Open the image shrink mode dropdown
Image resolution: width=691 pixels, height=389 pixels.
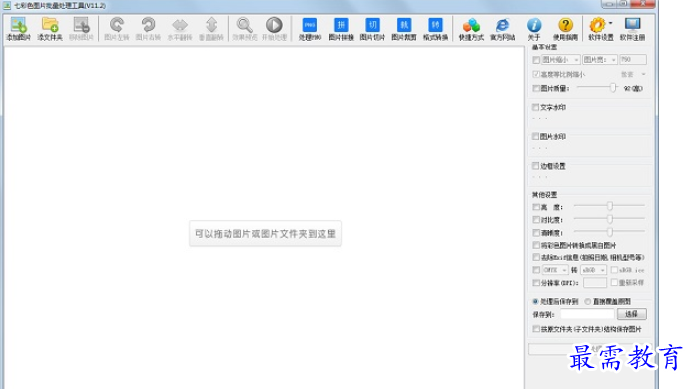tap(561, 59)
